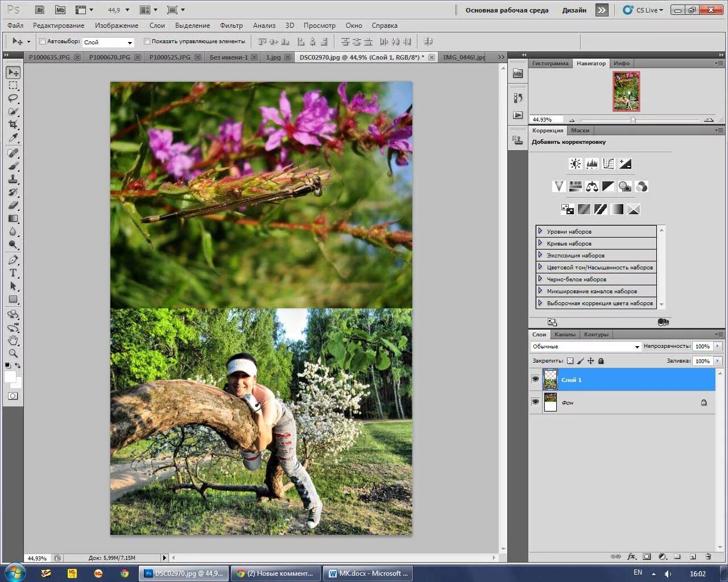Open the Автовыбор Слой dropdown
This screenshot has width=728, height=582.
pos(108,42)
